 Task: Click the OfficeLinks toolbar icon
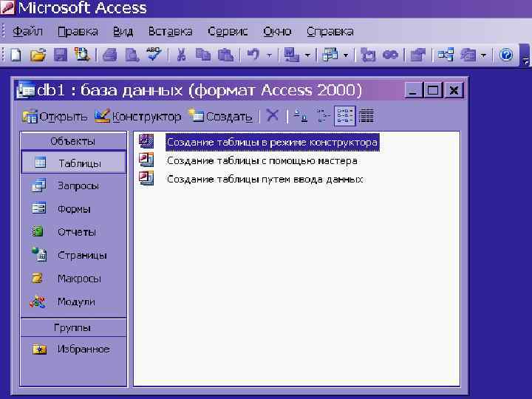(x=291, y=55)
